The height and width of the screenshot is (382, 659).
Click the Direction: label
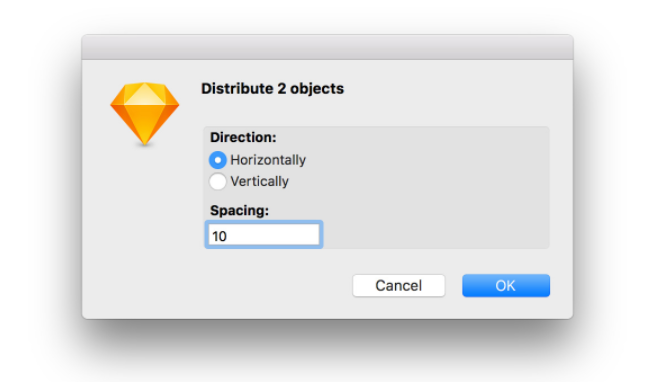(x=243, y=137)
